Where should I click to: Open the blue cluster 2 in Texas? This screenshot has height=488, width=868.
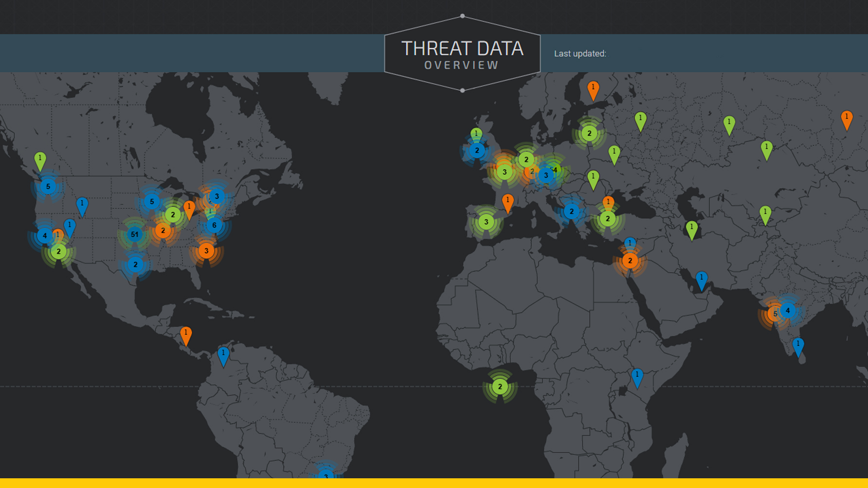click(135, 265)
